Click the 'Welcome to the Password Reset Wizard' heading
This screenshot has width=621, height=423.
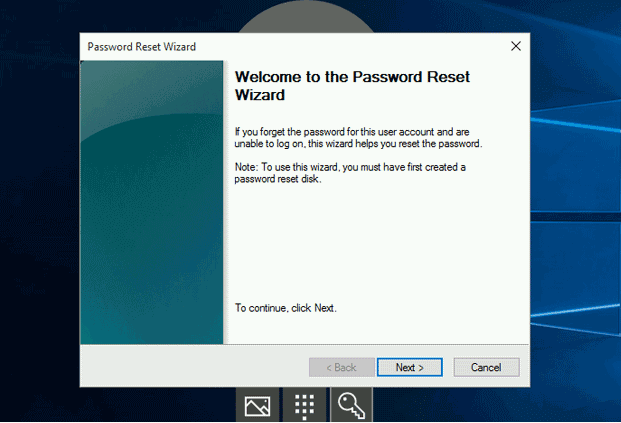[352, 86]
